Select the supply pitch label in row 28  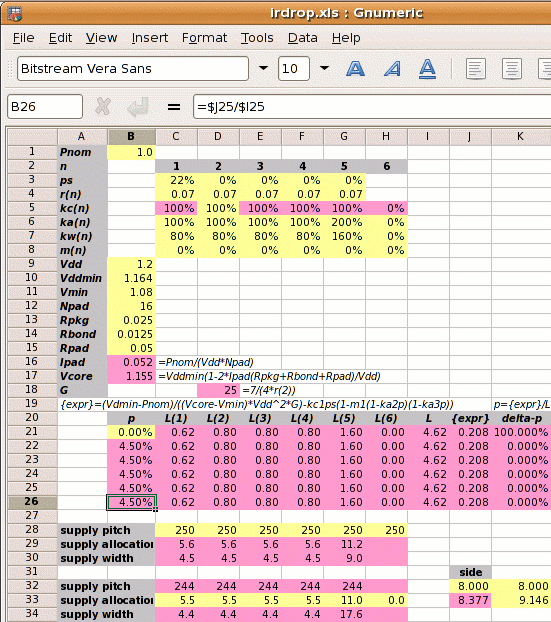tap(106, 530)
